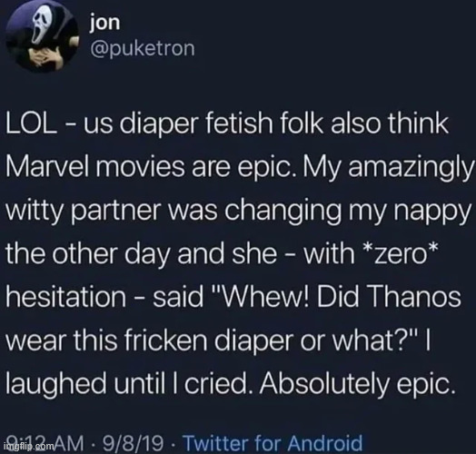
Task: Click the word "amazingly" in the tweet
Action: tap(410, 167)
